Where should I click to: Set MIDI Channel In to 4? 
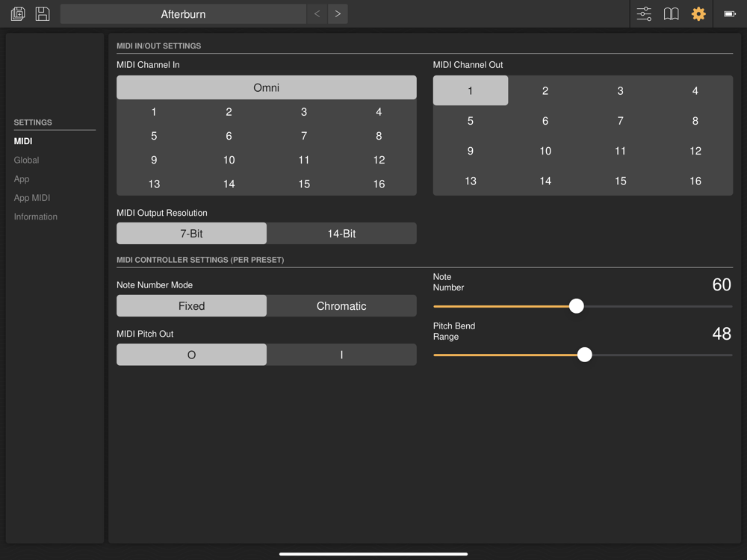point(379,112)
